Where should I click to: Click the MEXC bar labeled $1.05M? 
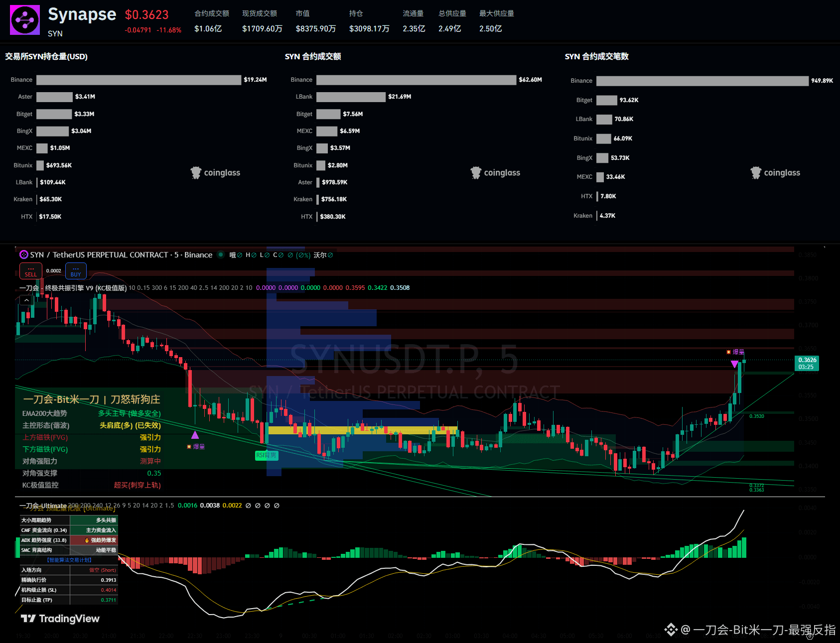click(x=42, y=148)
